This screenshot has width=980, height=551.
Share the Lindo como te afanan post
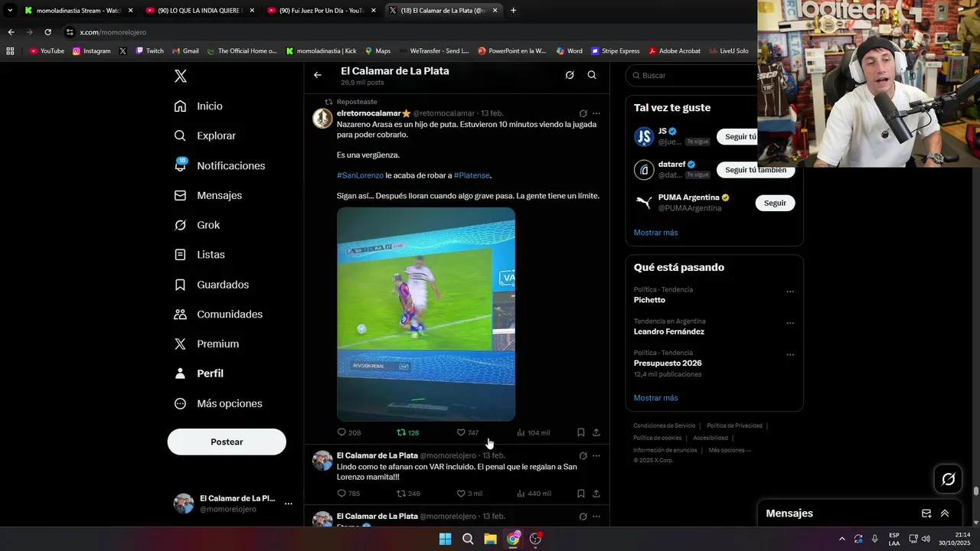tap(596, 494)
